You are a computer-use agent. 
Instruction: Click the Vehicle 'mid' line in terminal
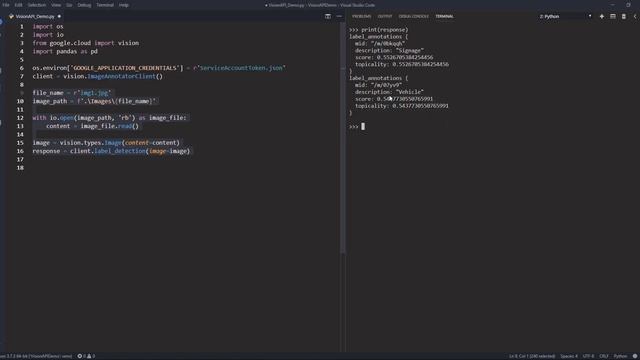pos(378,85)
